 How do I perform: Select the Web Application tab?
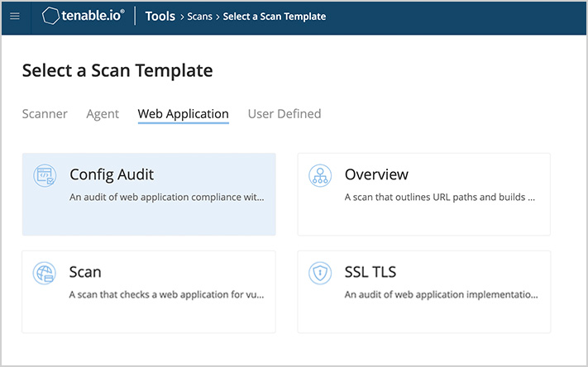click(x=183, y=114)
